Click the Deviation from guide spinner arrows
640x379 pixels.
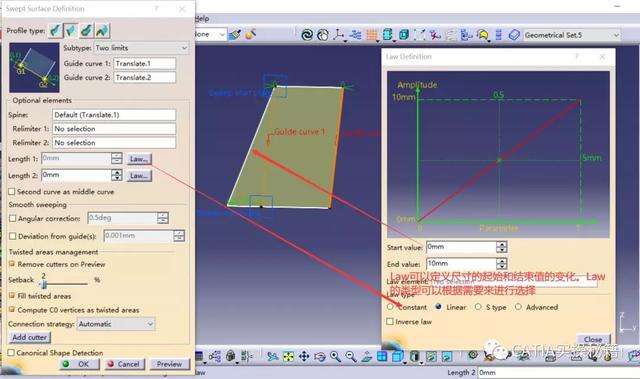tap(179, 236)
